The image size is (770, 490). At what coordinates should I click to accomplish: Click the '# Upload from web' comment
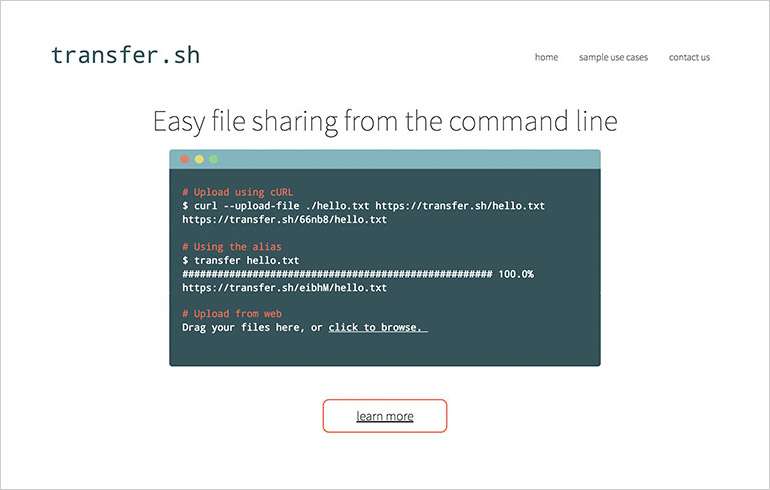point(232,314)
